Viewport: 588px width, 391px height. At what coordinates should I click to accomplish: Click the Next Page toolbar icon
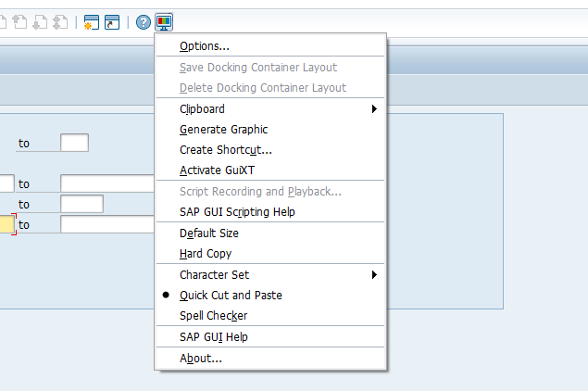pos(40,22)
